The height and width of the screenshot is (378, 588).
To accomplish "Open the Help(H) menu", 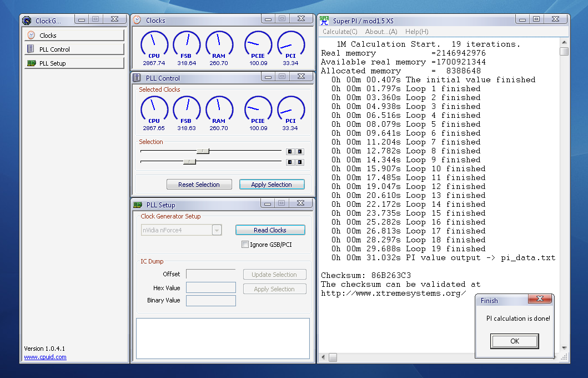I will pos(416,32).
